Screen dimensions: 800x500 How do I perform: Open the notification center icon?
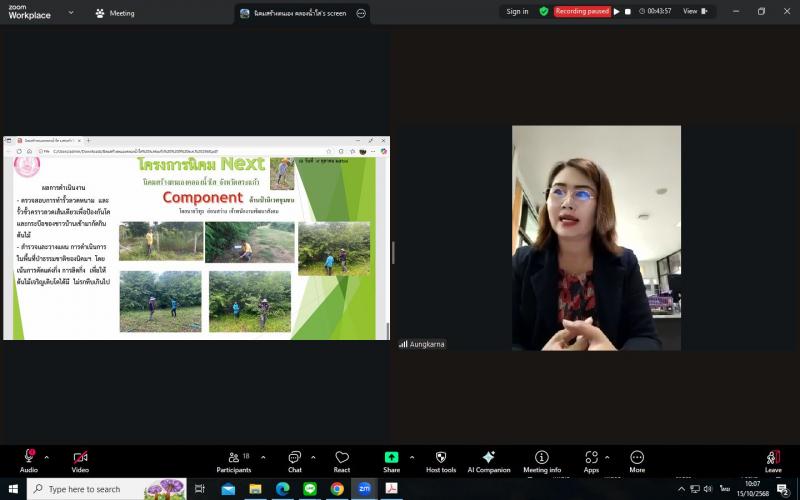tap(784, 489)
